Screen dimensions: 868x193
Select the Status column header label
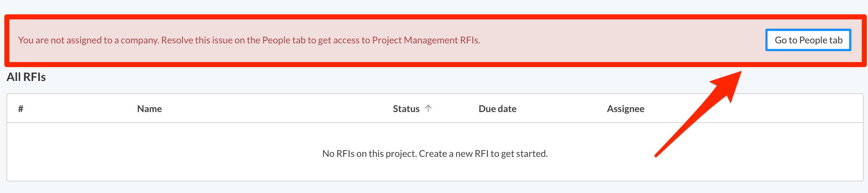406,109
